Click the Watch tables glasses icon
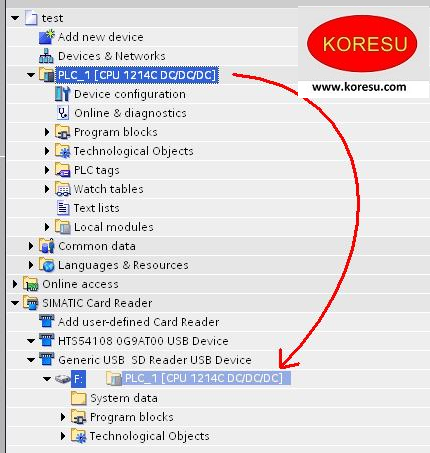 (x=62, y=189)
